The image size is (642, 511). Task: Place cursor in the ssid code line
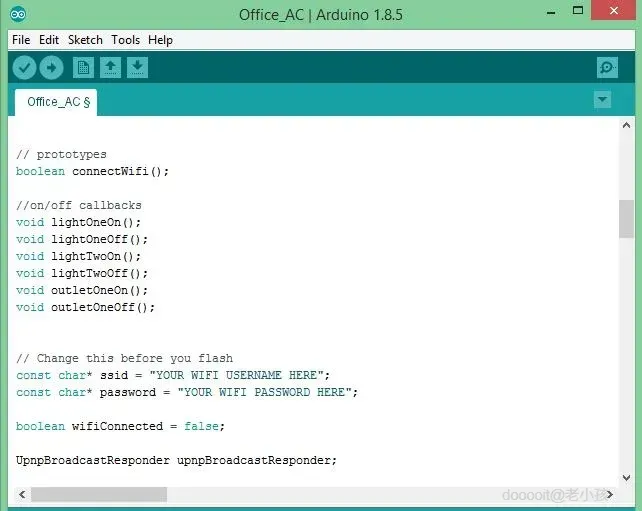click(x=173, y=375)
